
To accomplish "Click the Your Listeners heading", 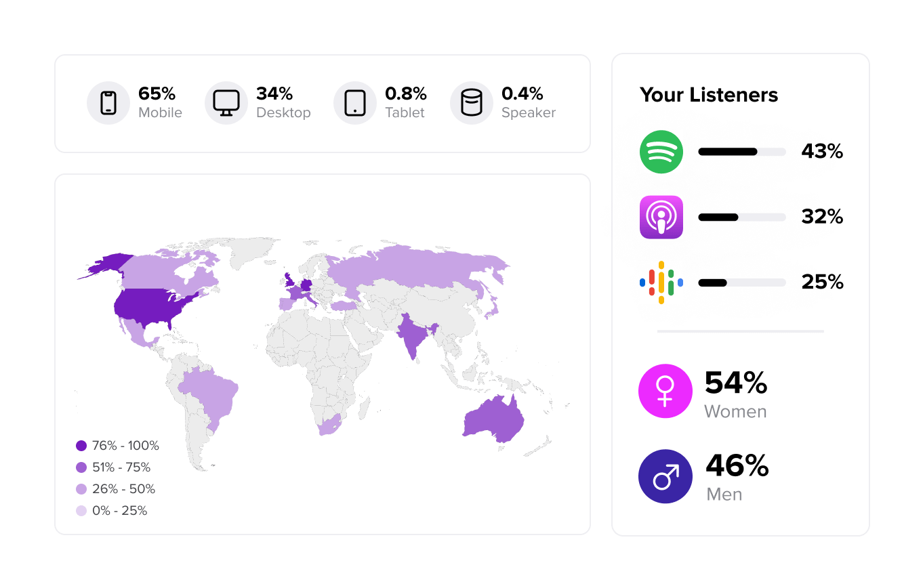I will [x=709, y=95].
